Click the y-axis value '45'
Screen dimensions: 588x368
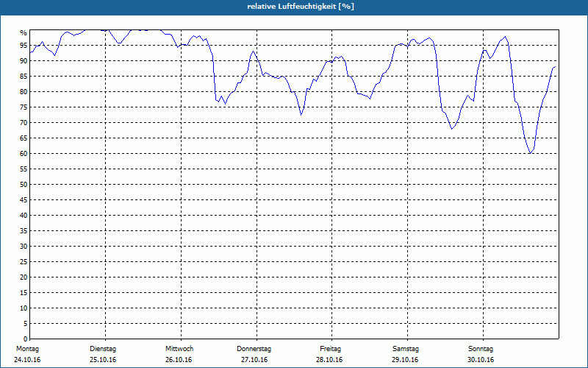(x=24, y=200)
